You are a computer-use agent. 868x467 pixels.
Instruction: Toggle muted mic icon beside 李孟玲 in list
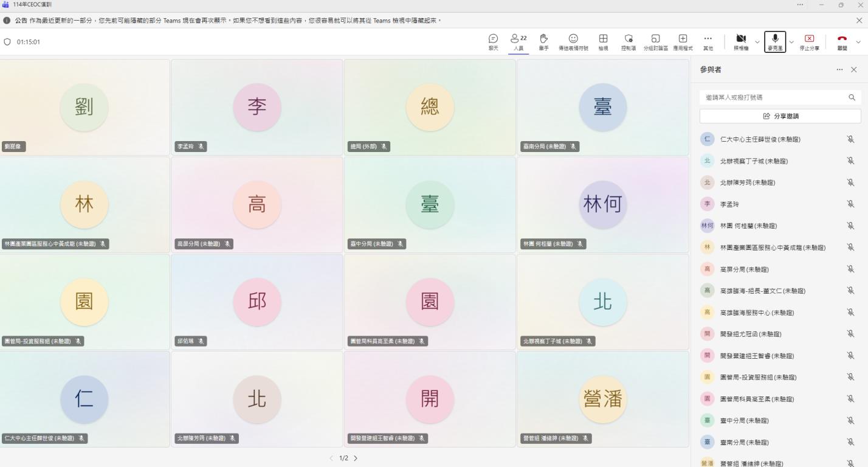[850, 204]
